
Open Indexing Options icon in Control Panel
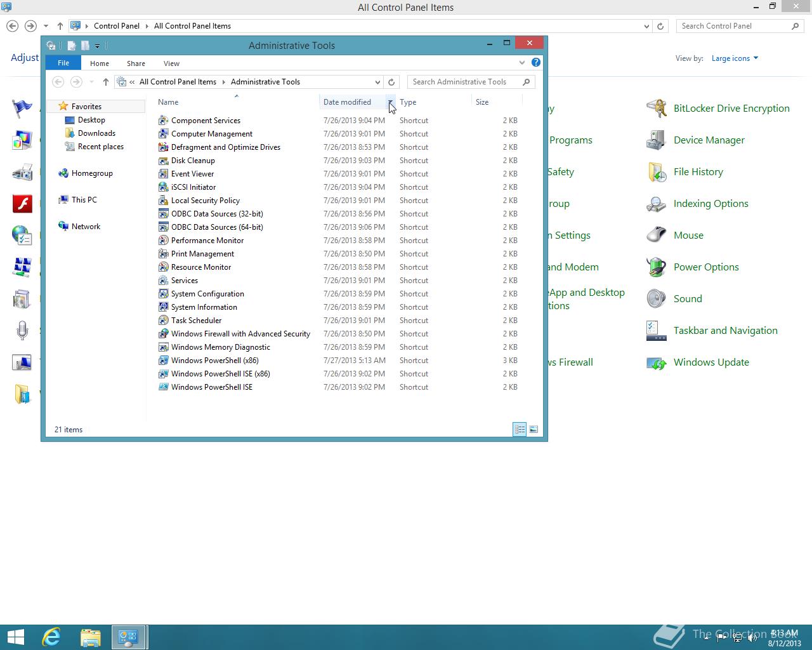656,204
